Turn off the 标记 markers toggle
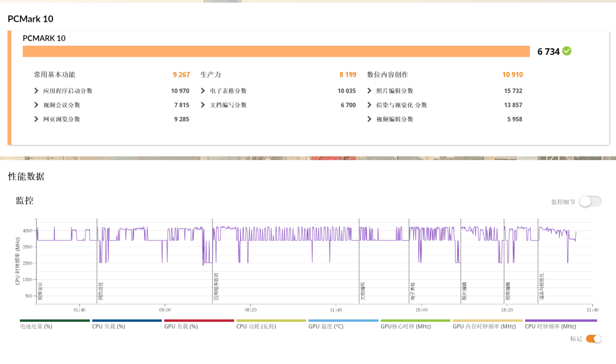Screen dimensions: 616x364 593,339
